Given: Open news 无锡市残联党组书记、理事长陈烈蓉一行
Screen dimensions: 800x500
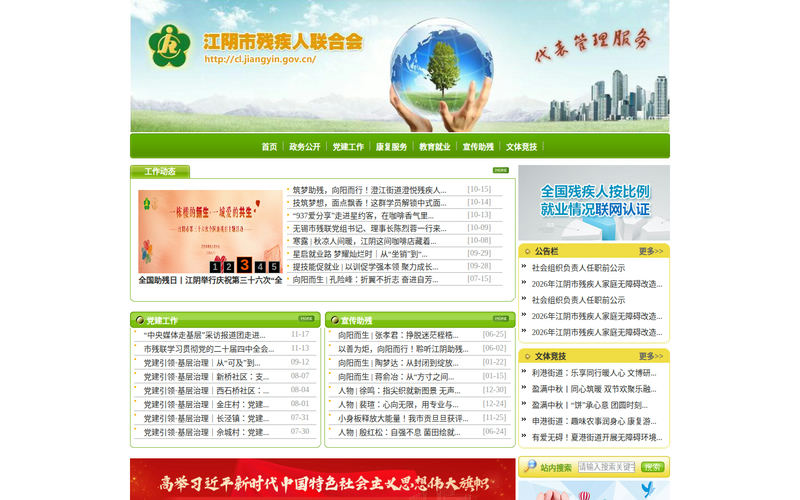Looking at the screenshot, I should (x=369, y=229).
